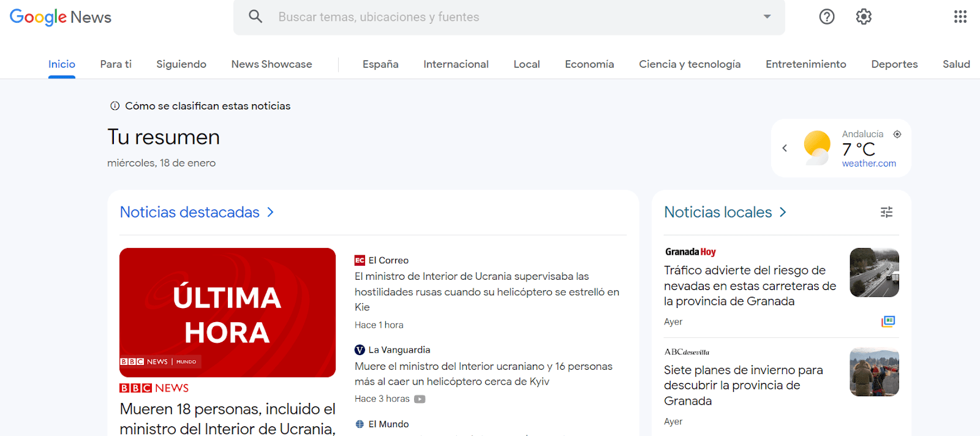Click the info icon beside 'Cómo se clasifican'
980x436 pixels.
pos(115,106)
